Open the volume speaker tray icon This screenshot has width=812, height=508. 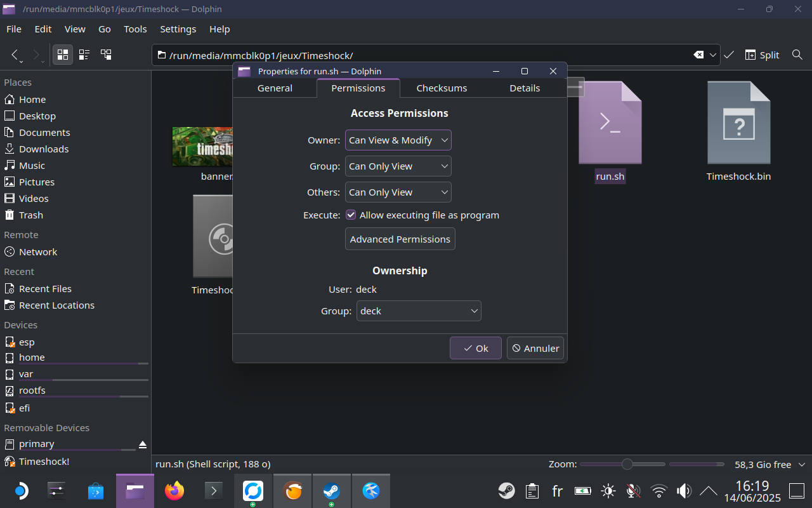[684, 491]
